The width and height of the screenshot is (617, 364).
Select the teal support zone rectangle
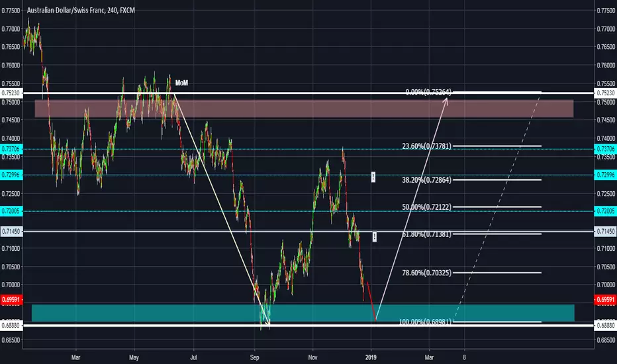click(303, 312)
